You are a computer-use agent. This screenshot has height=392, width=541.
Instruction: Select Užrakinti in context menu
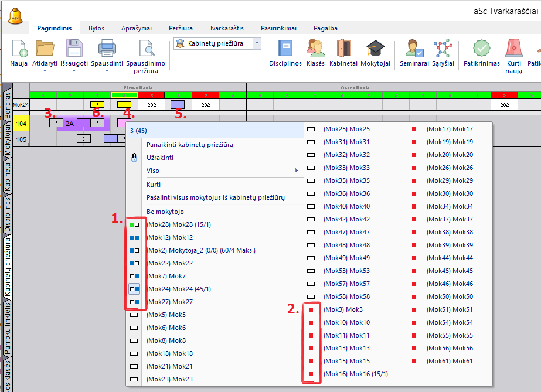pyautogui.click(x=160, y=158)
